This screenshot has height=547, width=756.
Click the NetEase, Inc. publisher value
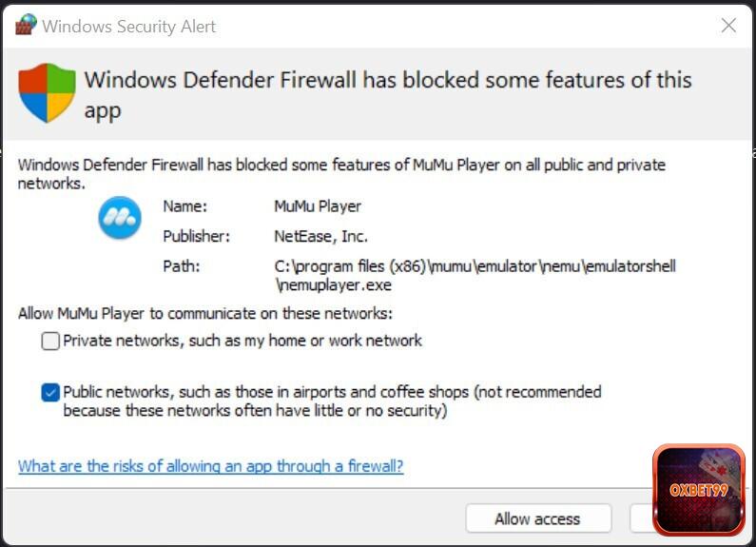tap(320, 236)
